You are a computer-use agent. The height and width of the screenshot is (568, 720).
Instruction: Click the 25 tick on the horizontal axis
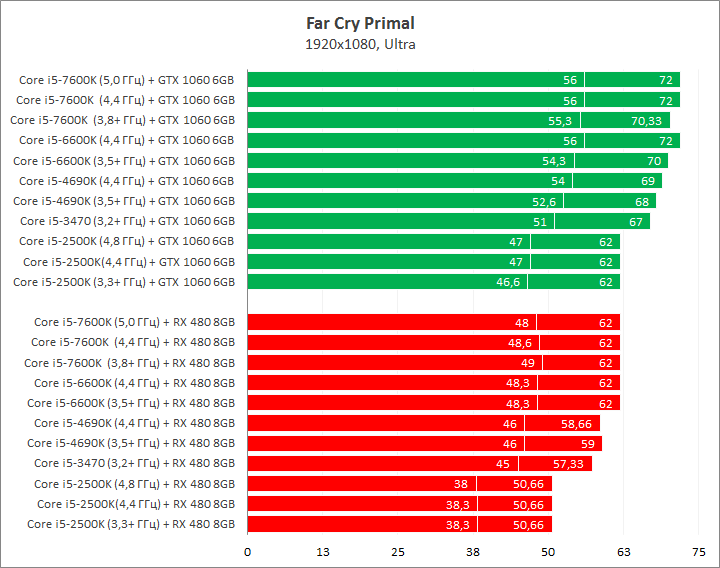click(398, 551)
